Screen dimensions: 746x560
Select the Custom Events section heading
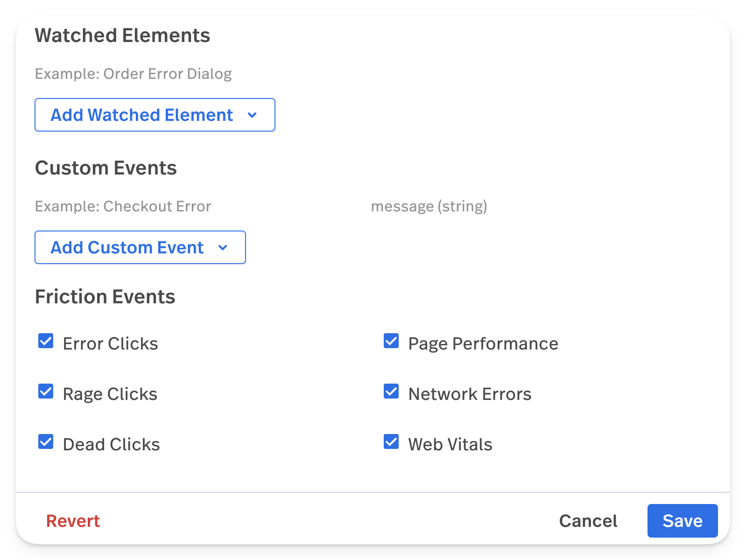[x=106, y=168]
